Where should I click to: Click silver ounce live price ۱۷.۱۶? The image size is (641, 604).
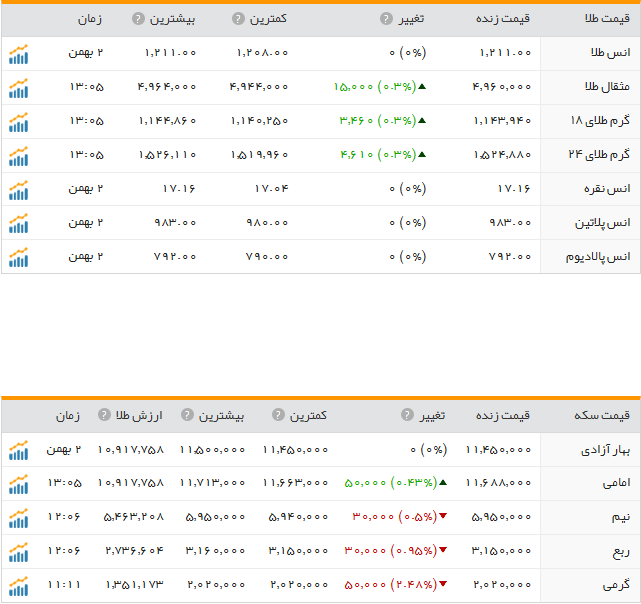click(x=514, y=189)
